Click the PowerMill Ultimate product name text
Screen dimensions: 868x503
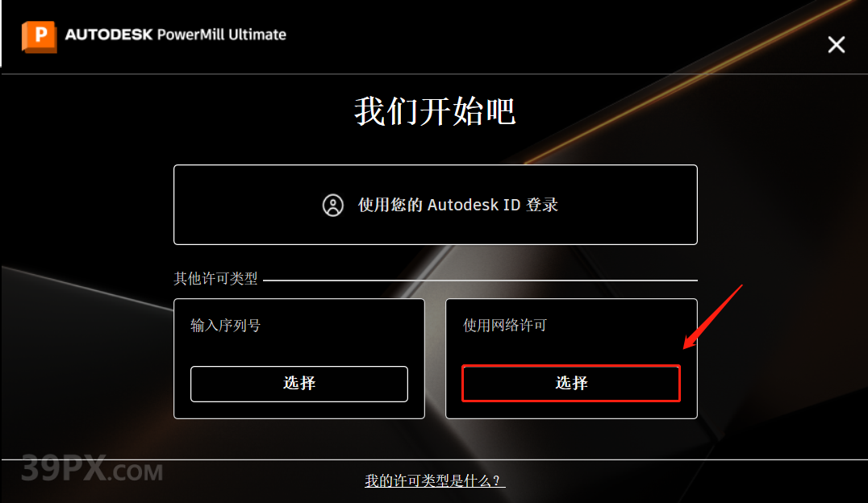pyautogui.click(x=221, y=35)
